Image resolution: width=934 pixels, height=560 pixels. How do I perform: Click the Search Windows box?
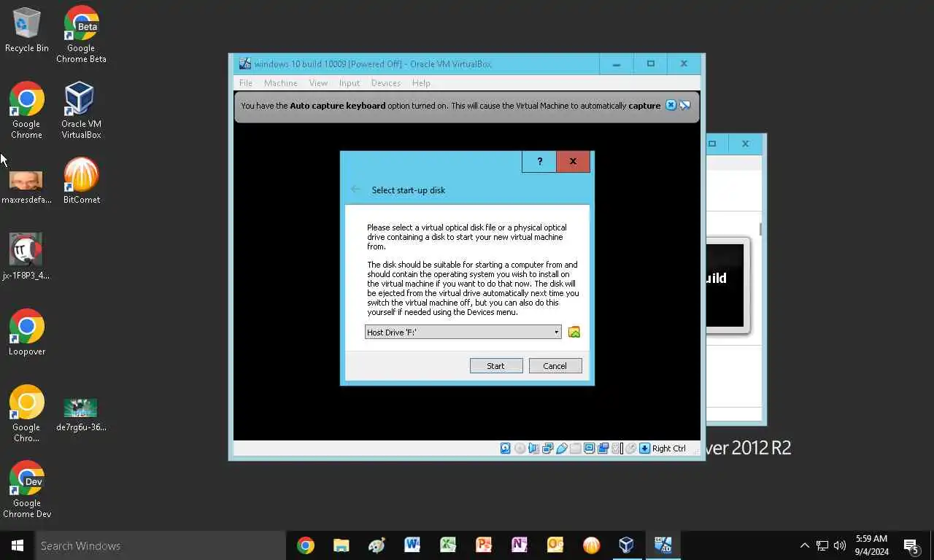[x=161, y=545]
